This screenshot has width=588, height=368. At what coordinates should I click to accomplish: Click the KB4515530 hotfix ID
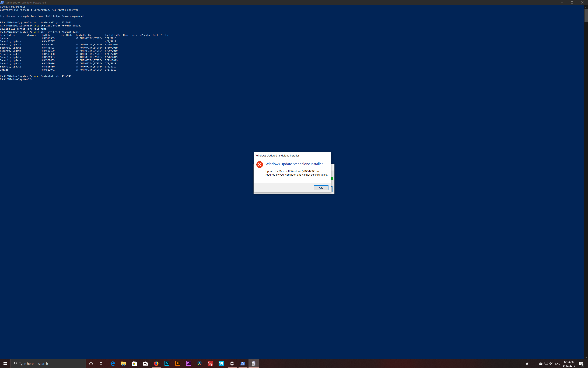click(x=48, y=67)
